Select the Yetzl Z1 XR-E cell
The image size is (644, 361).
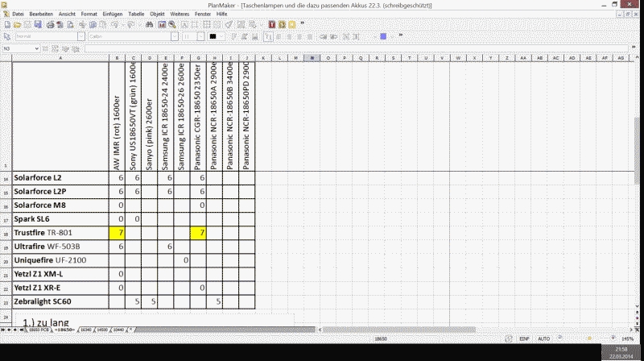coord(60,288)
